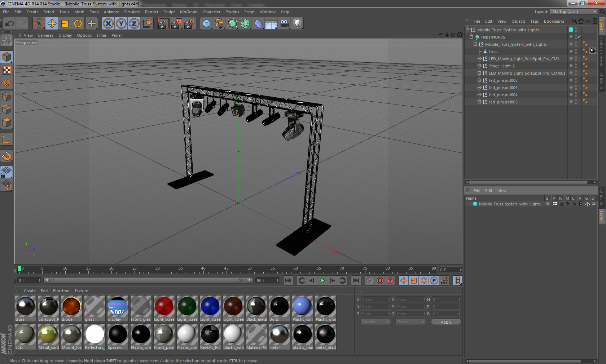Switch to Model mode
The width and height of the screenshot is (606, 364).
click(x=7, y=57)
